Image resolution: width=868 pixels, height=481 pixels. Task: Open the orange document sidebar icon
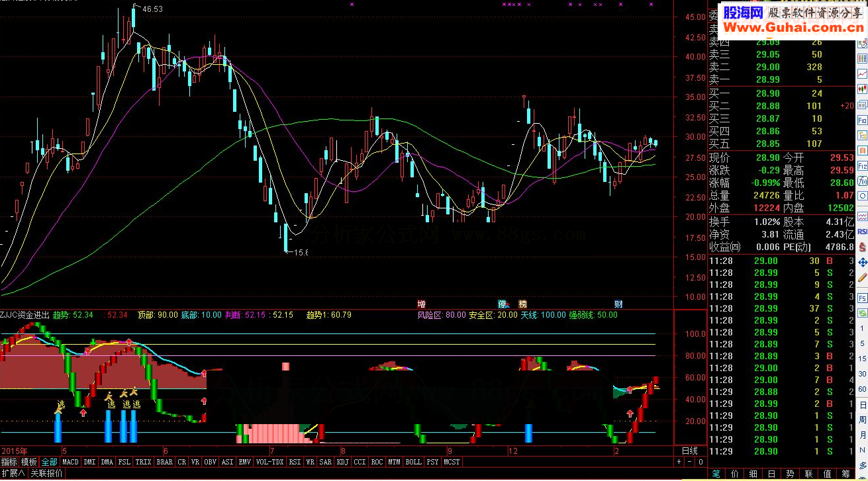(862, 150)
